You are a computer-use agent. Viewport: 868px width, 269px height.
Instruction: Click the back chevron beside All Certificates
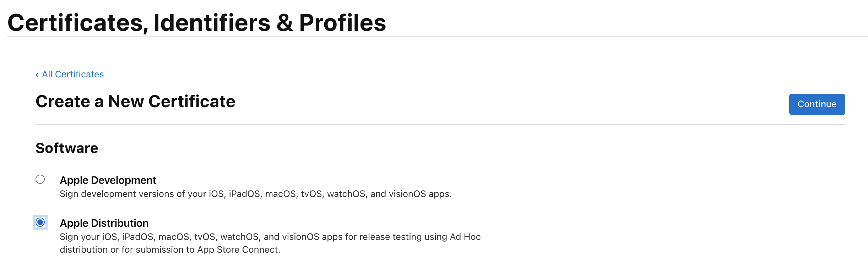(x=37, y=75)
